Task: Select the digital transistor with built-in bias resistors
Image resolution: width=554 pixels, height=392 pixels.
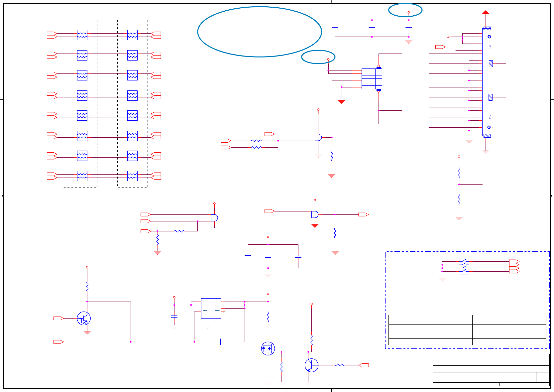Action: (x=84, y=319)
